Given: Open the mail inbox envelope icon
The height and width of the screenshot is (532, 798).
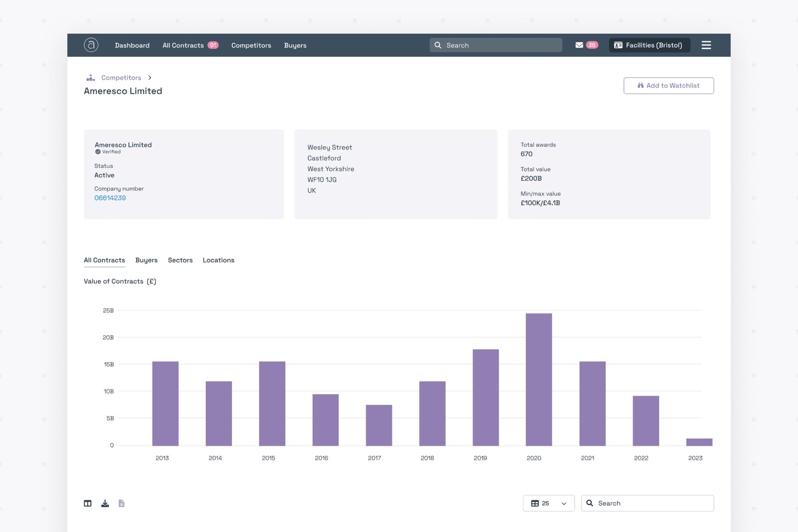Looking at the screenshot, I should (579, 45).
